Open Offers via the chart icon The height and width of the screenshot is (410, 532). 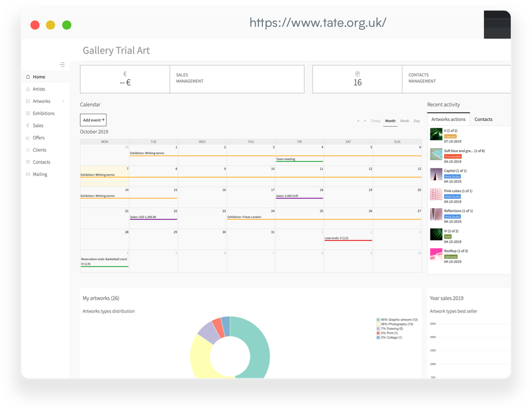click(x=28, y=137)
